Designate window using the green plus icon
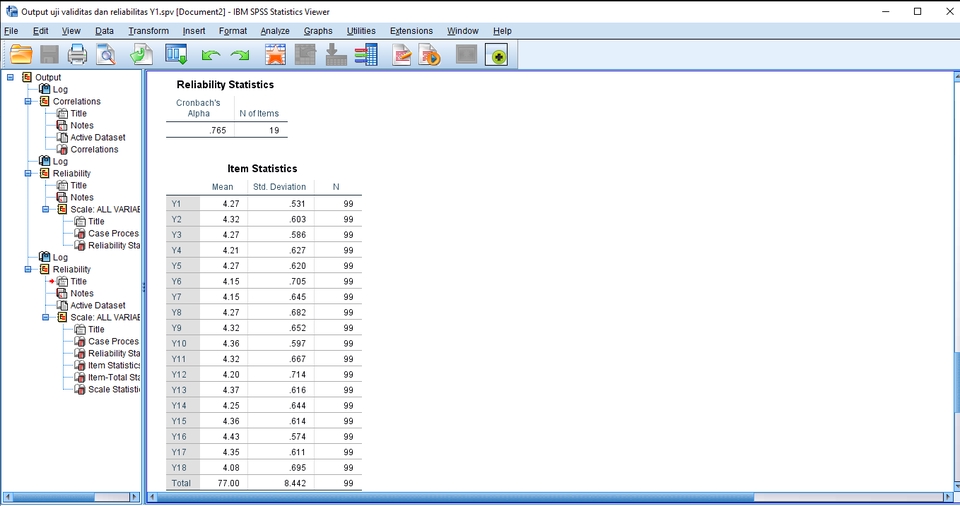The width and height of the screenshot is (960, 506). pyautogui.click(x=497, y=55)
